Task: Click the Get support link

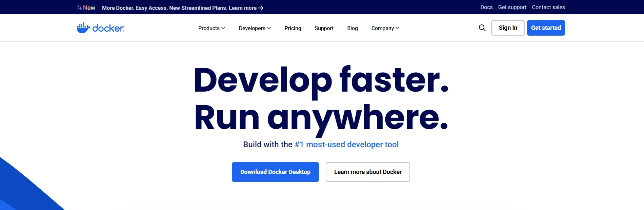Action: (x=512, y=7)
